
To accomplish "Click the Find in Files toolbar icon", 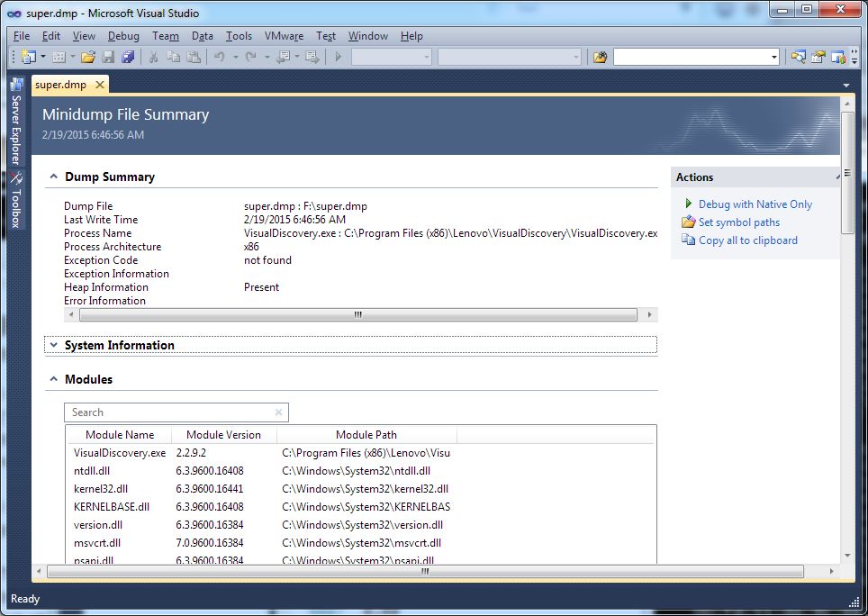I will pyautogui.click(x=600, y=57).
